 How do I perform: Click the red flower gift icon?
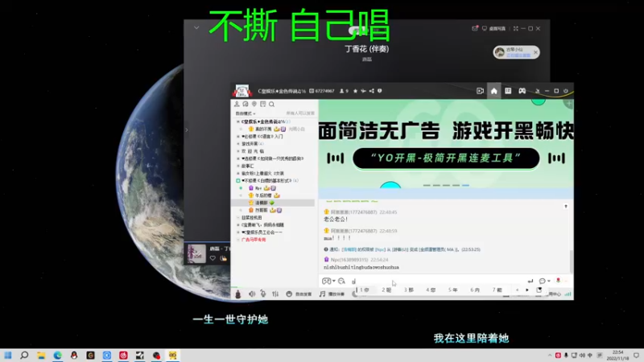coord(558,281)
